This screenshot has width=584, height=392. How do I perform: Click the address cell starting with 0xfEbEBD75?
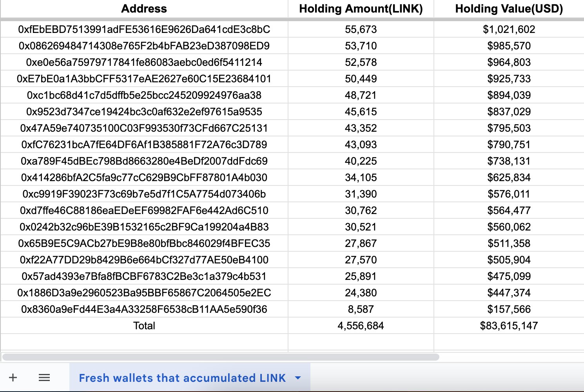coord(144,29)
